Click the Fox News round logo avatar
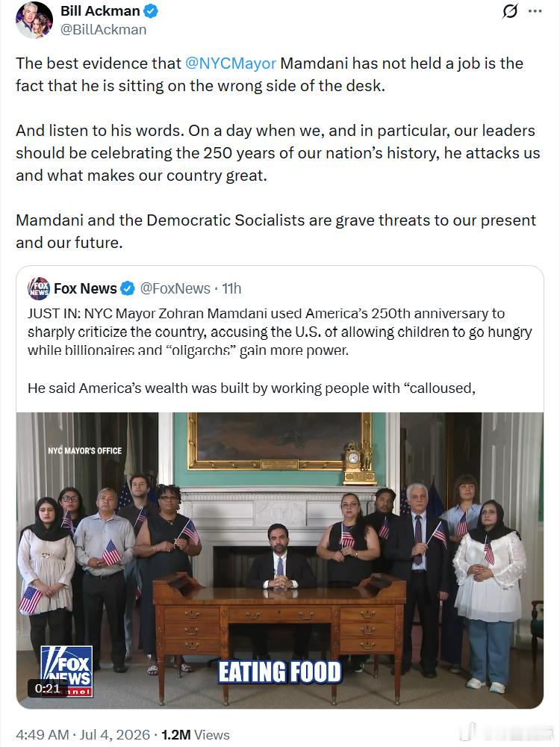Screen dimensions: 560x747 [39, 288]
